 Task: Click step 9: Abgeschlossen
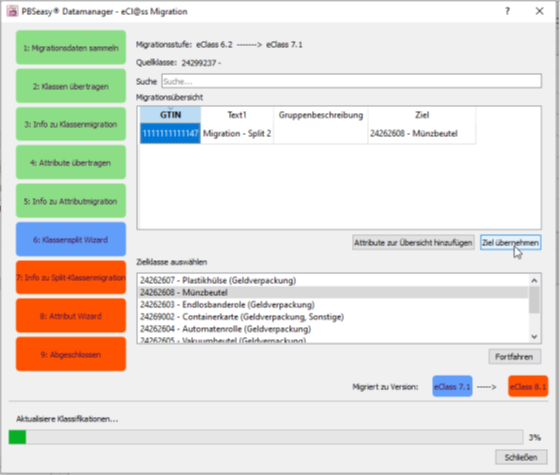71,354
